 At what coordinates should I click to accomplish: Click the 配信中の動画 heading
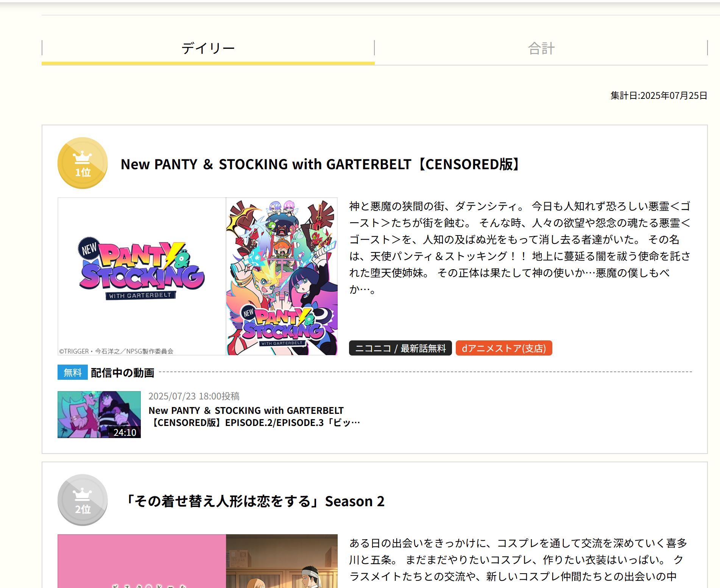coord(123,373)
